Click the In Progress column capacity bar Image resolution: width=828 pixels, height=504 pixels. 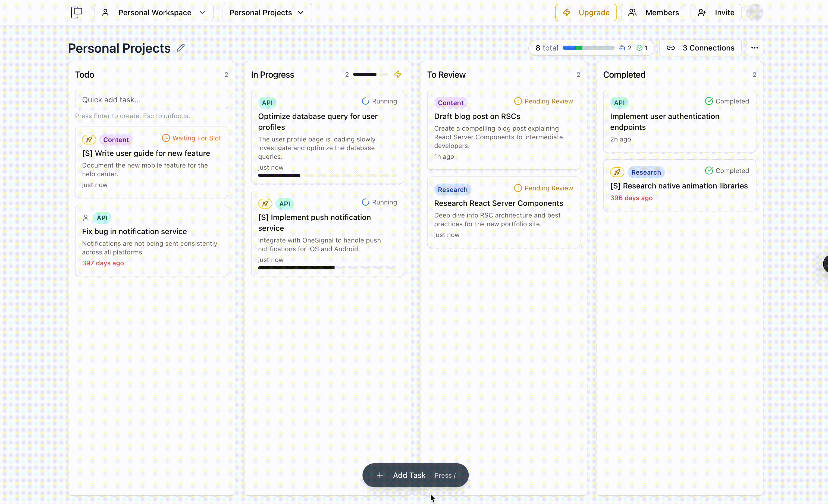click(x=370, y=74)
